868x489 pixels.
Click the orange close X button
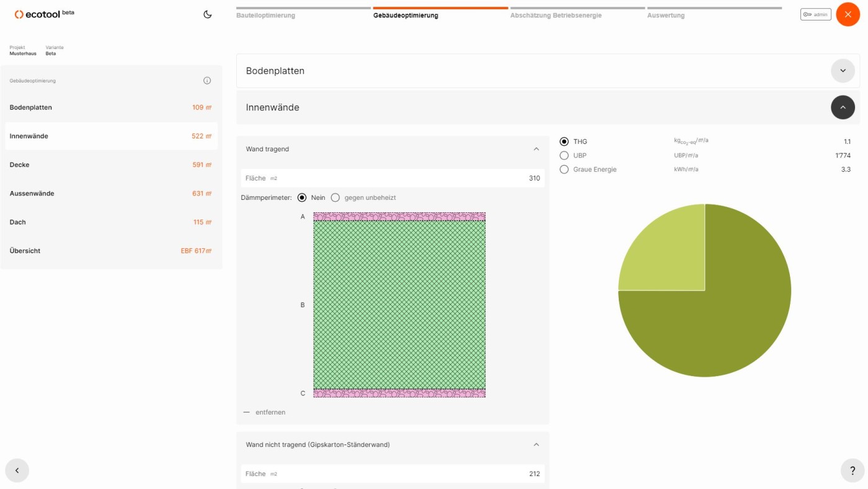click(x=848, y=14)
